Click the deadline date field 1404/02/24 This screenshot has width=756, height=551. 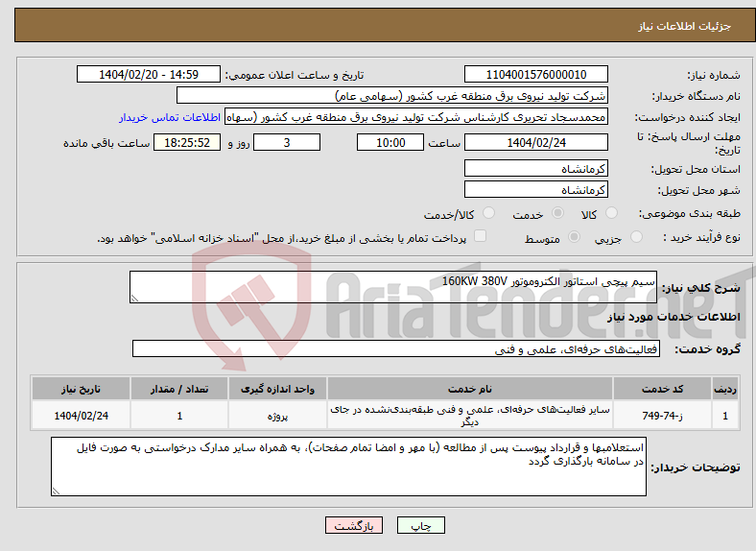click(x=535, y=142)
